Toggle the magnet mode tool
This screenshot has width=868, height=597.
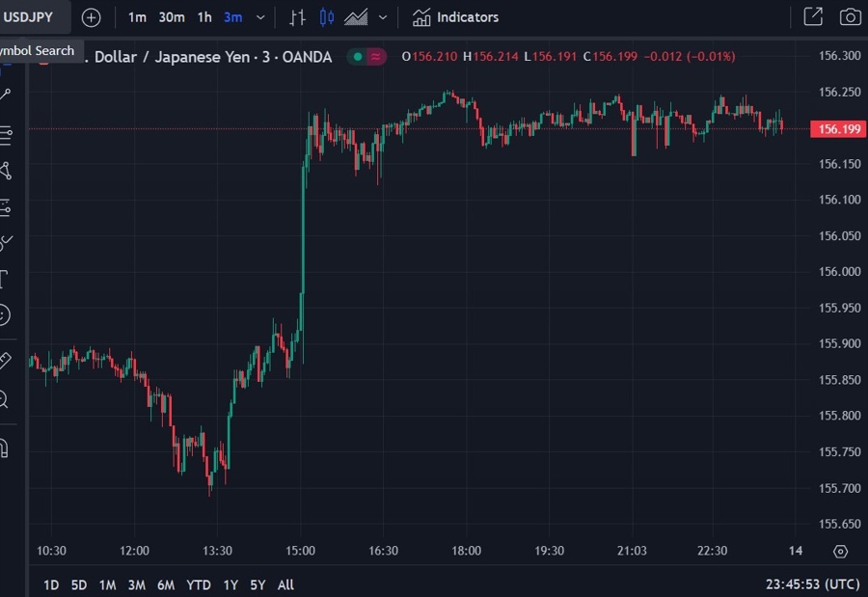(x=5, y=448)
